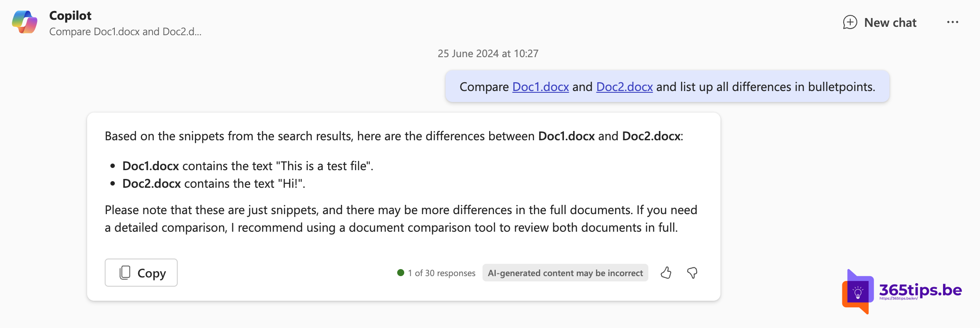The width and height of the screenshot is (980, 328).
Task: Click the "Copy" label on the button
Action: click(151, 273)
